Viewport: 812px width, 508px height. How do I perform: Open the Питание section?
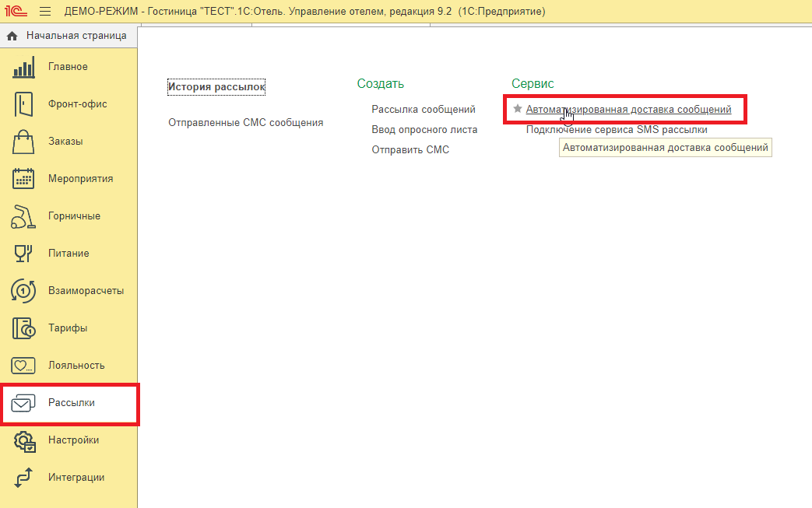(x=69, y=254)
